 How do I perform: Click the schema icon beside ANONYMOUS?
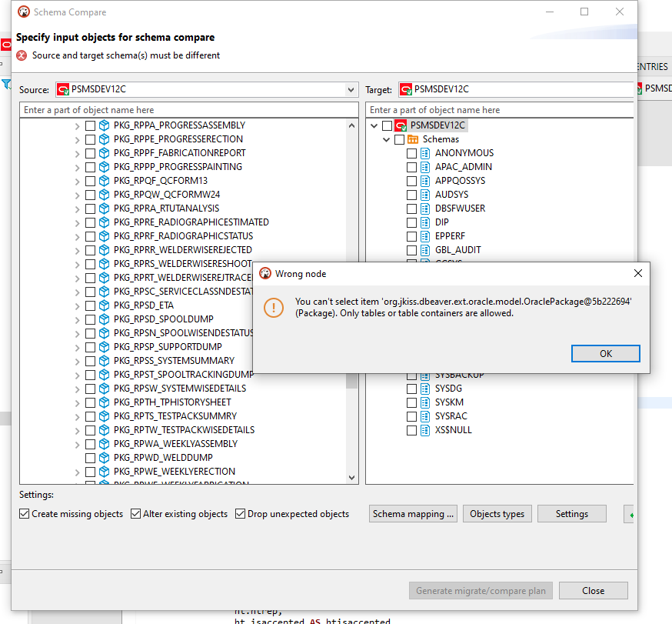pyautogui.click(x=424, y=152)
